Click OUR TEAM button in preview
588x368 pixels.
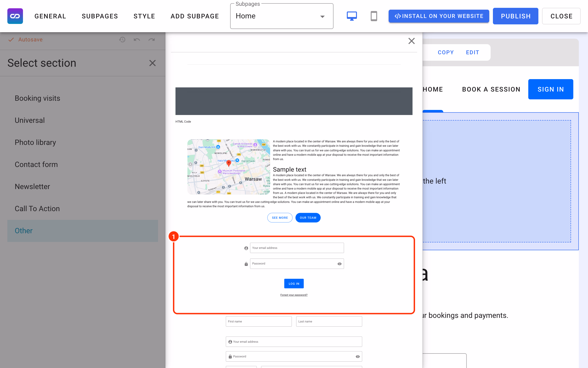pyautogui.click(x=308, y=218)
